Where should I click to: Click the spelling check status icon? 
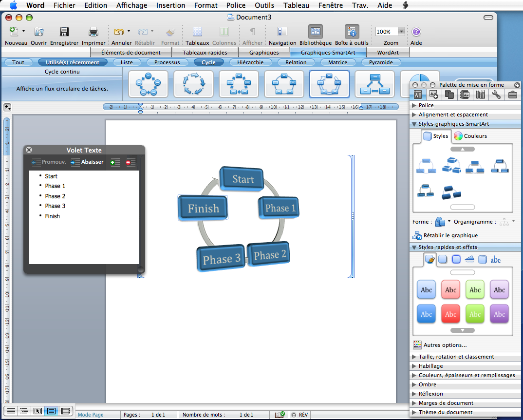(x=280, y=415)
